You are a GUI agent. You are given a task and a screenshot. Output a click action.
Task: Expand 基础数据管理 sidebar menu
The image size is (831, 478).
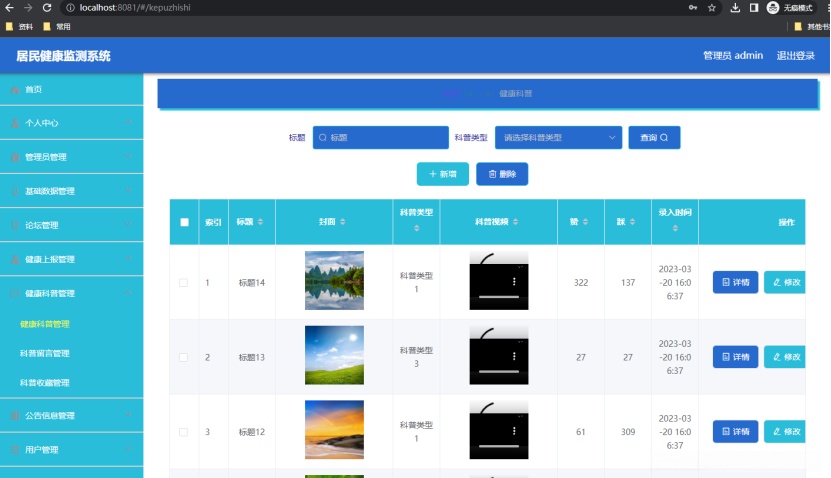(72, 191)
